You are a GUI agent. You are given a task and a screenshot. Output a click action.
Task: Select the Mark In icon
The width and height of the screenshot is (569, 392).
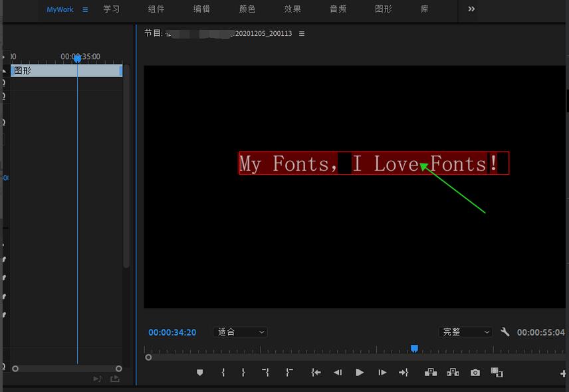click(223, 373)
